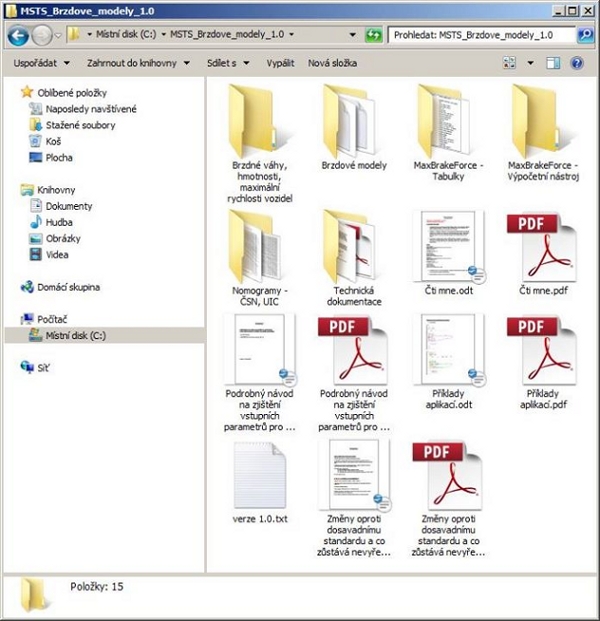Create a new folder with Nová složka
The image size is (600, 621).
pos(333,63)
